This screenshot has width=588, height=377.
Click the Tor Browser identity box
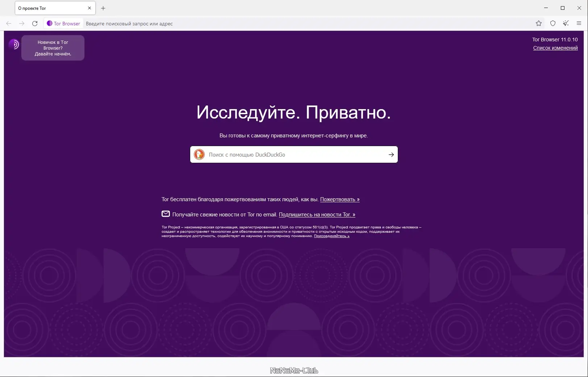(x=63, y=24)
